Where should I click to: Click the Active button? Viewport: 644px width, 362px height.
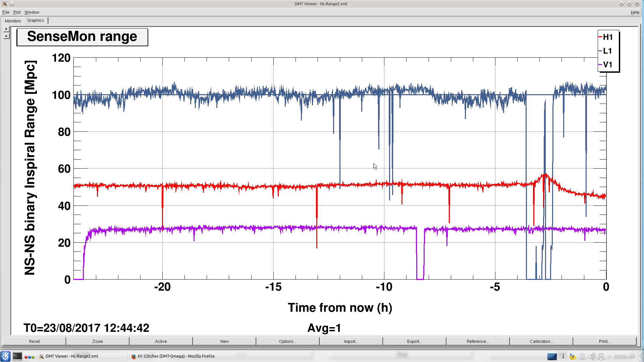[x=161, y=341]
